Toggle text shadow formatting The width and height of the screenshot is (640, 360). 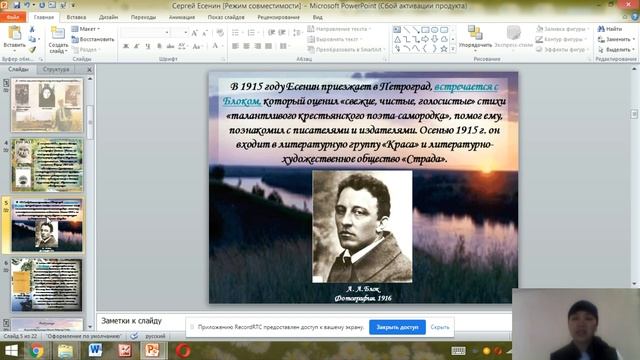point(159,46)
